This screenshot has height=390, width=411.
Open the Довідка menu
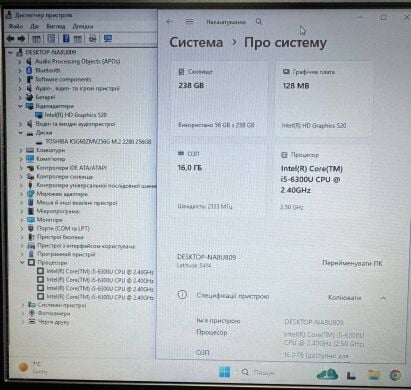[x=83, y=26]
